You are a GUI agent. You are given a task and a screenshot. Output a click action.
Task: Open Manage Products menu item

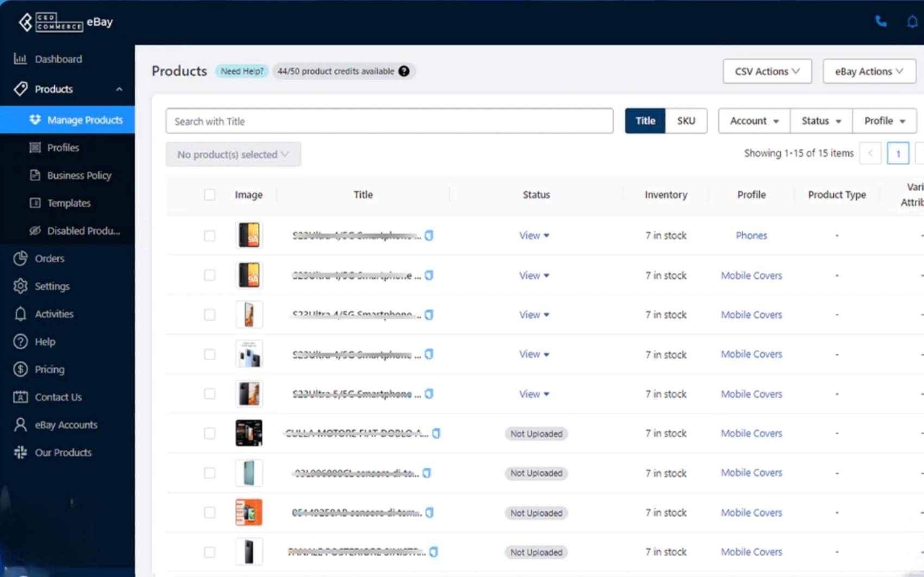coord(67,120)
